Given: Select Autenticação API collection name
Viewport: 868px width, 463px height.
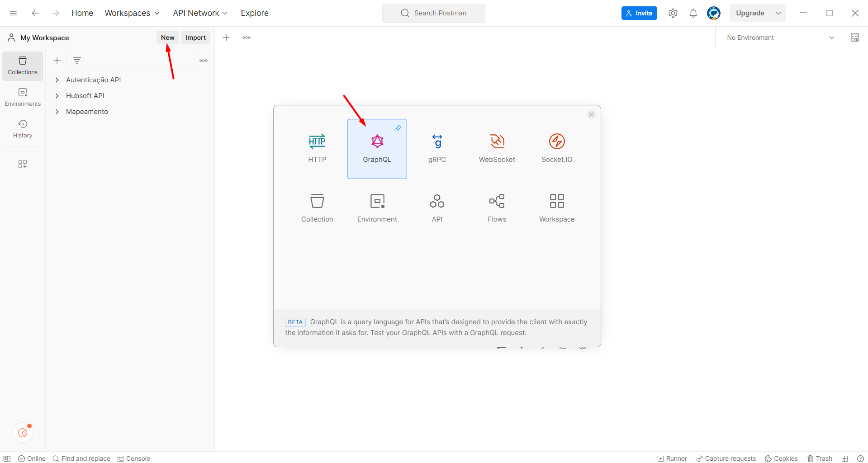Looking at the screenshot, I should coord(93,80).
